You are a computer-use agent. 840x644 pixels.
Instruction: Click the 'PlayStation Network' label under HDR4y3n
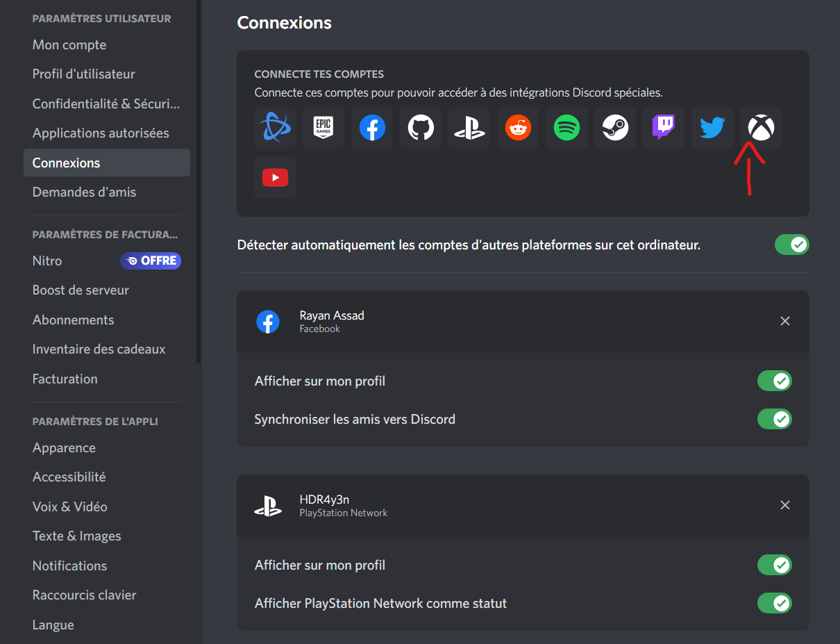tap(344, 513)
